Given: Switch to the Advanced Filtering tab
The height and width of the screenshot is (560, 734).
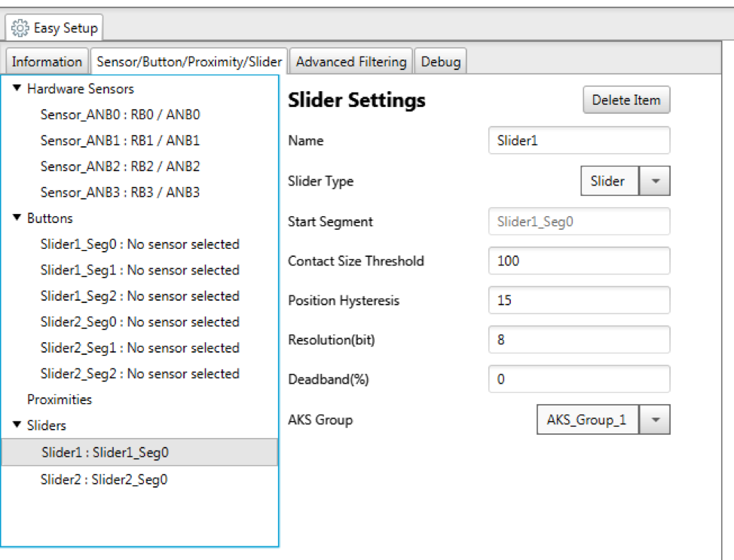Looking at the screenshot, I should coord(350,61).
